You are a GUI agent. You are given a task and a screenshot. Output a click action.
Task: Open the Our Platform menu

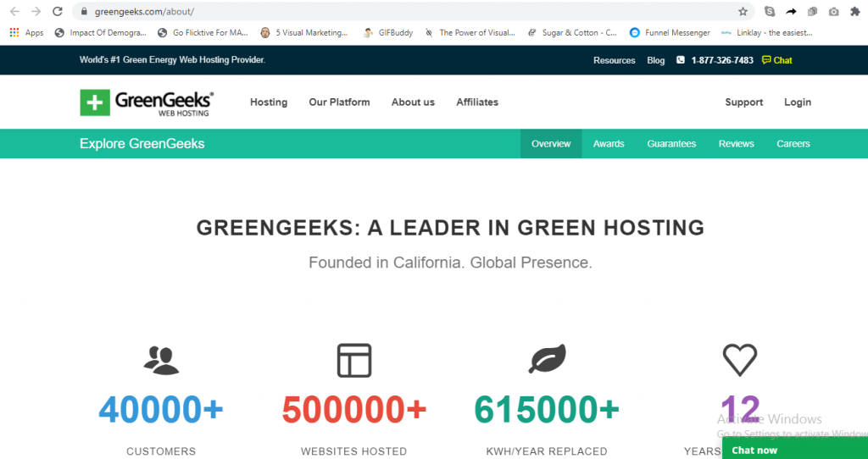[x=339, y=102]
